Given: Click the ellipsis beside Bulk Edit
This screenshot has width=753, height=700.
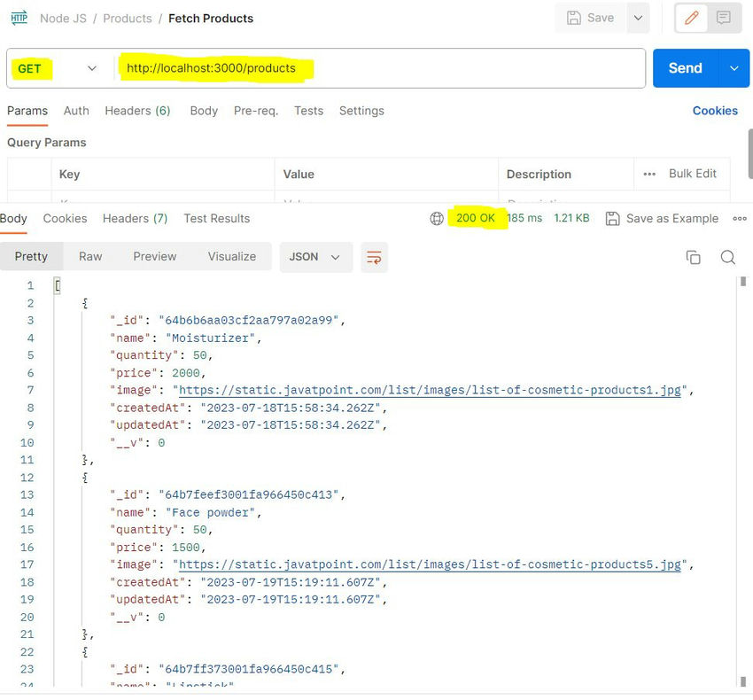Looking at the screenshot, I should pyautogui.click(x=649, y=174).
